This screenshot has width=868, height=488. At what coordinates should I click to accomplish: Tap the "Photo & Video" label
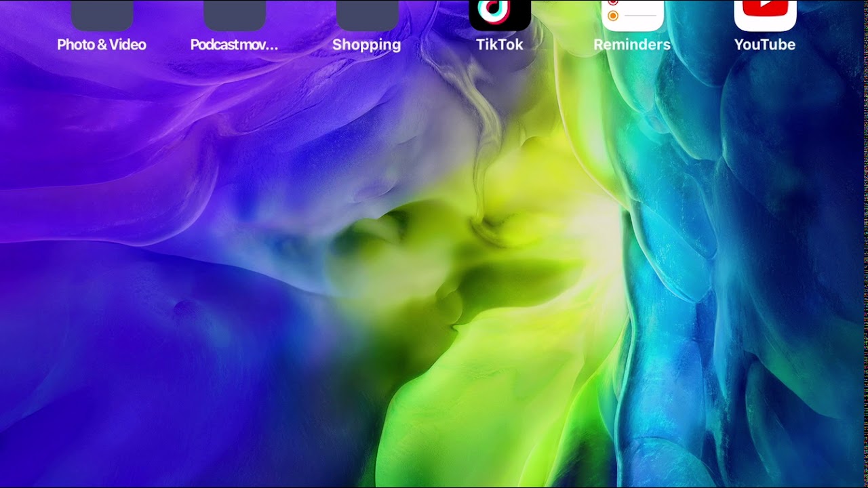(102, 45)
